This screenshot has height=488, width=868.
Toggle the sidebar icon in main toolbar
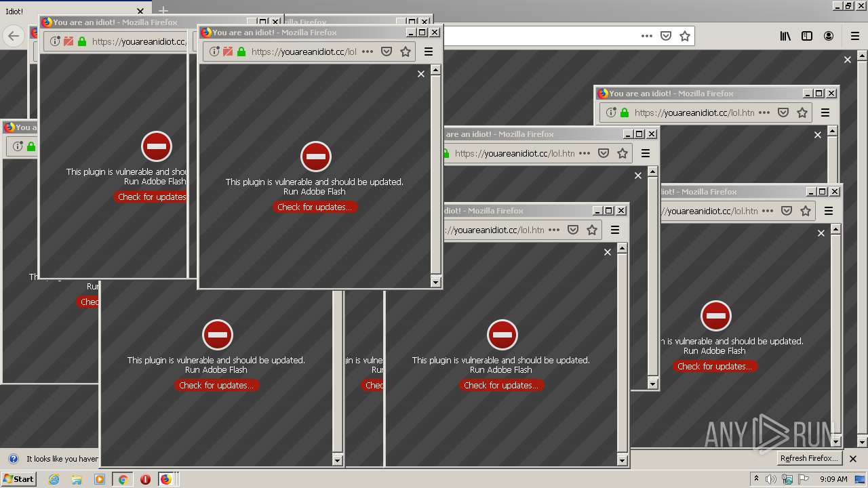tap(807, 36)
